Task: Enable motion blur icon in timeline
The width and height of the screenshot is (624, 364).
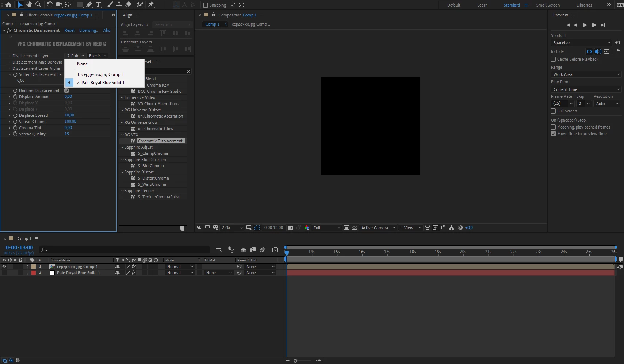Action: point(263,250)
